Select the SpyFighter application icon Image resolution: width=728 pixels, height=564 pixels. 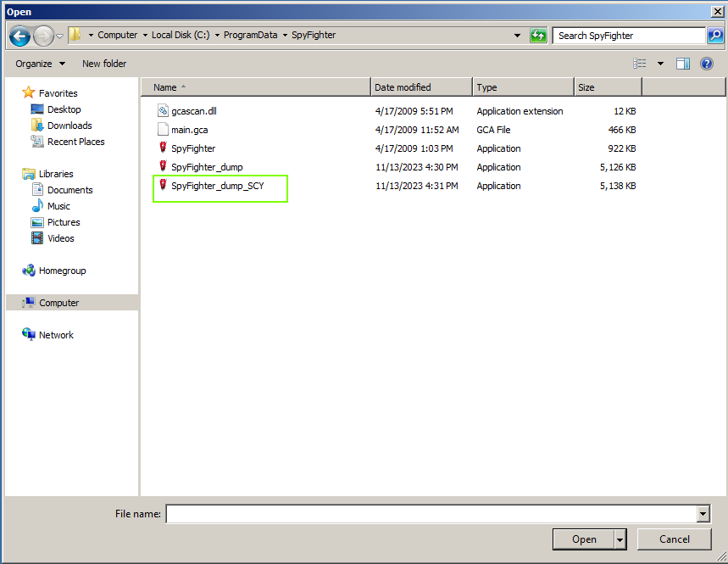coord(163,148)
